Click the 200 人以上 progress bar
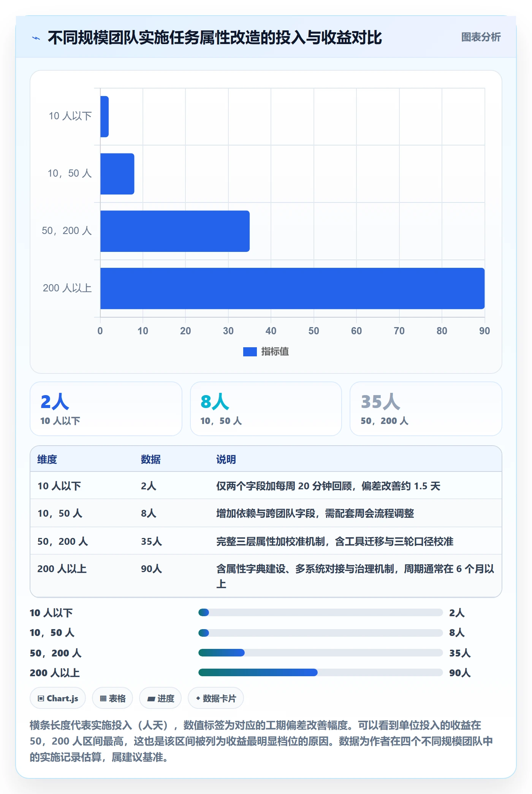Viewport: 532px width, 794px height. 320,672
